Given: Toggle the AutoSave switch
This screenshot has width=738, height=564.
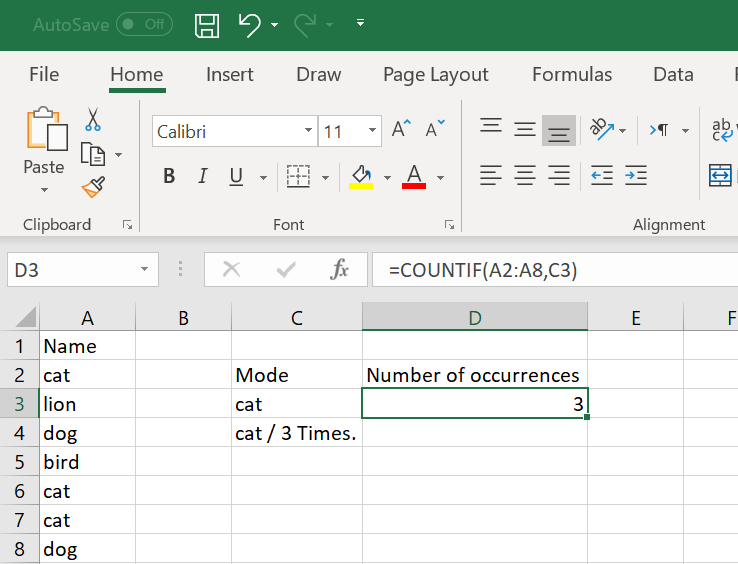Looking at the screenshot, I should pos(144,24).
